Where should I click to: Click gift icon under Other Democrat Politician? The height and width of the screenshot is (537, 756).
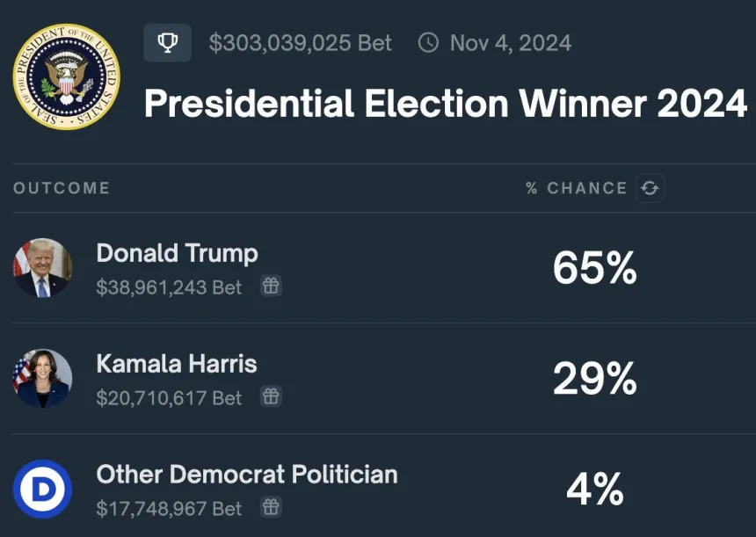[x=271, y=506]
